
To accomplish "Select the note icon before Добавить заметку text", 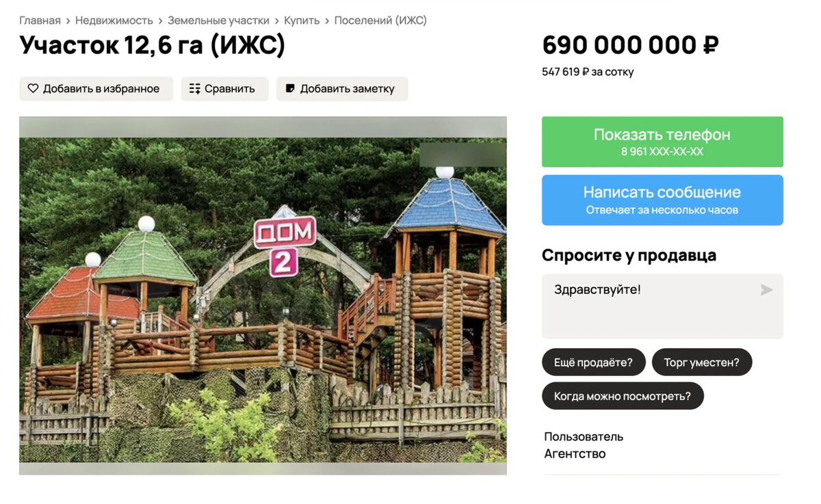I will (289, 88).
